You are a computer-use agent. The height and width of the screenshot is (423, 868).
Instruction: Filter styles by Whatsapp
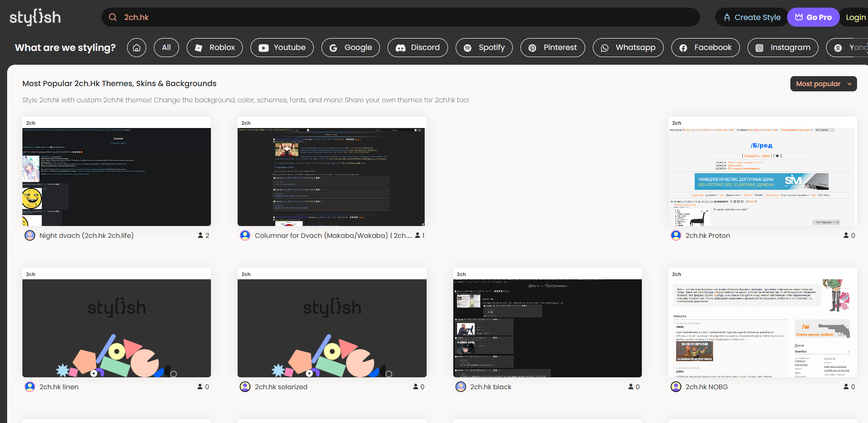(628, 48)
